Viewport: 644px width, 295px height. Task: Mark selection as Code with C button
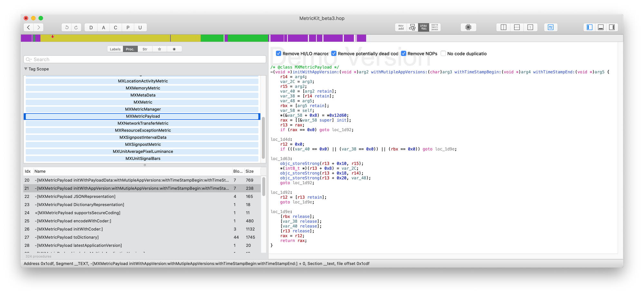pyautogui.click(x=116, y=27)
